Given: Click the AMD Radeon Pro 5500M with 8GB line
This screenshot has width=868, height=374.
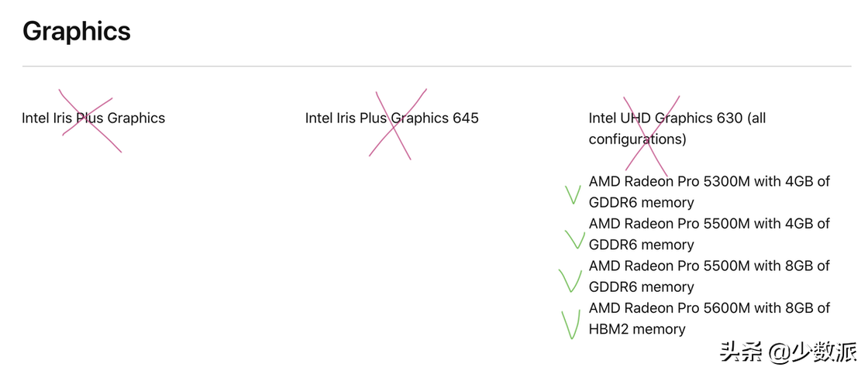Looking at the screenshot, I should [709, 266].
